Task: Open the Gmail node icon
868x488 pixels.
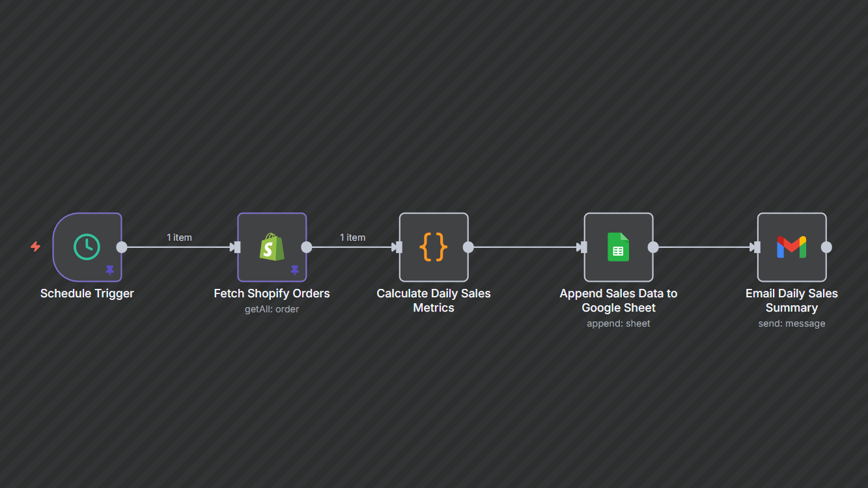Action: (791, 247)
